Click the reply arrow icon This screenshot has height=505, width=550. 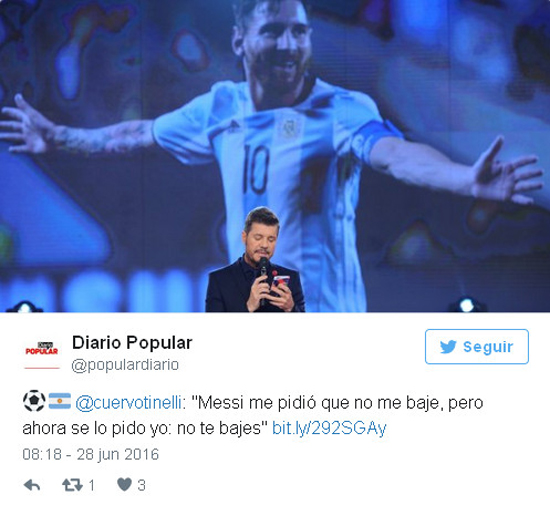pyautogui.click(x=32, y=485)
